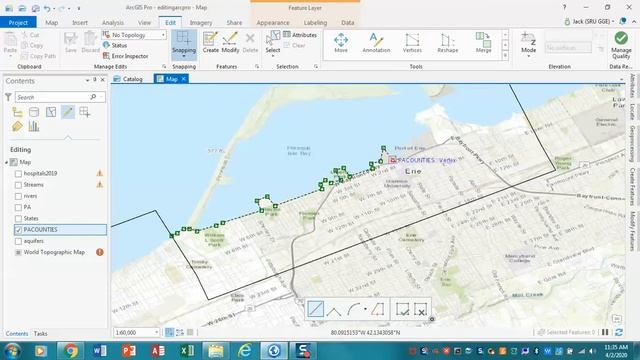Click Cancel on the edit toolbar
Viewport: 640px width, 360px height.
tap(421, 309)
